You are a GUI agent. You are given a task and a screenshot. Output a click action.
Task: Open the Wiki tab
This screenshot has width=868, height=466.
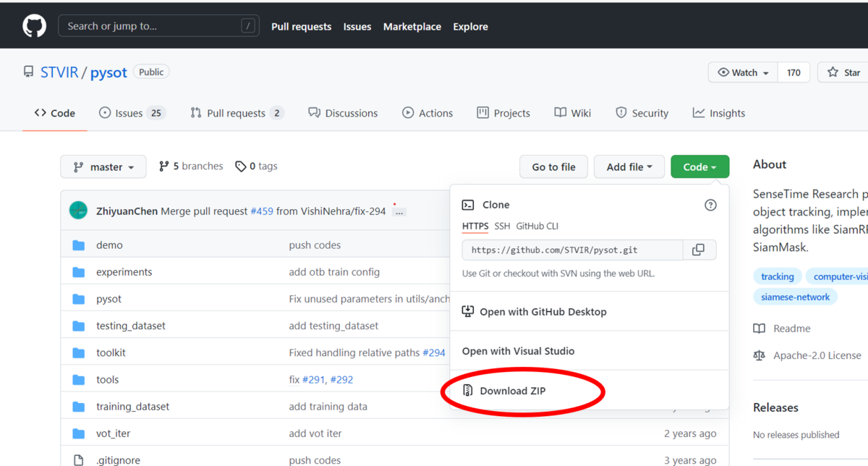573,113
